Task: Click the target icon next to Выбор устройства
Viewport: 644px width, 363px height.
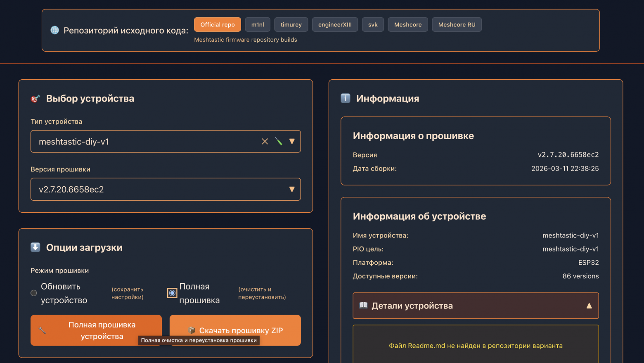Action: click(x=36, y=98)
